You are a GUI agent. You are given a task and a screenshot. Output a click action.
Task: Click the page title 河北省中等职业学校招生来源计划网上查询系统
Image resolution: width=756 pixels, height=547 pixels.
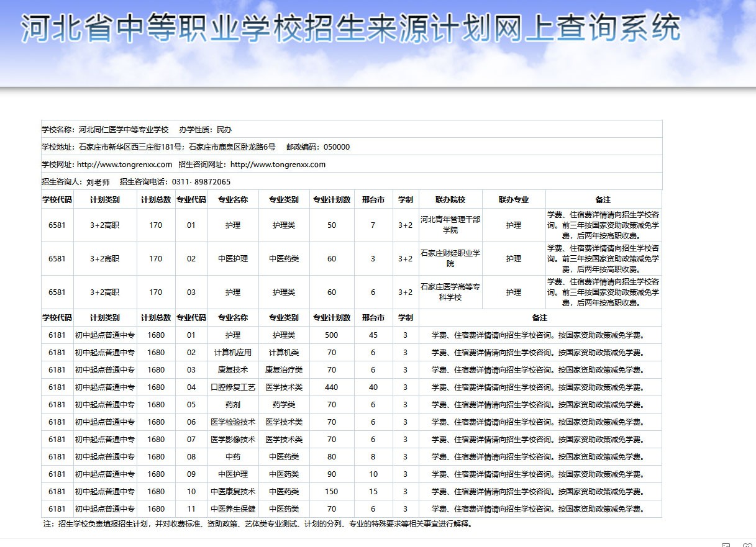point(352,28)
